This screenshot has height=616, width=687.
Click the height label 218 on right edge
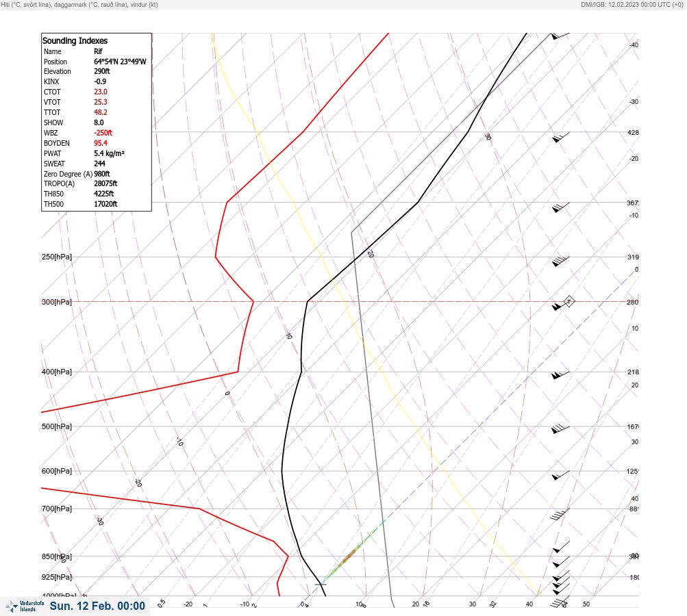click(633, 372)
